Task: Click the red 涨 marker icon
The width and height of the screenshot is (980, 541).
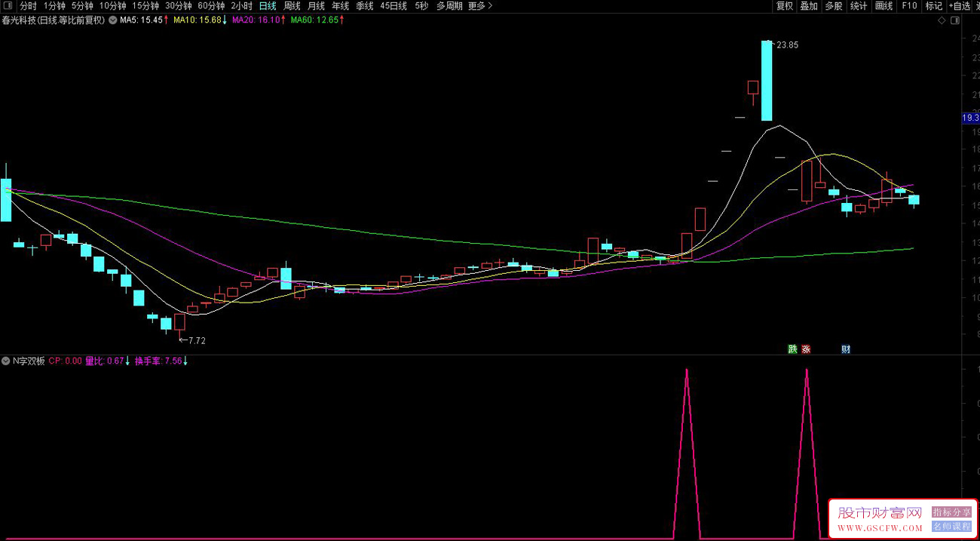Action: click(805, 349)
